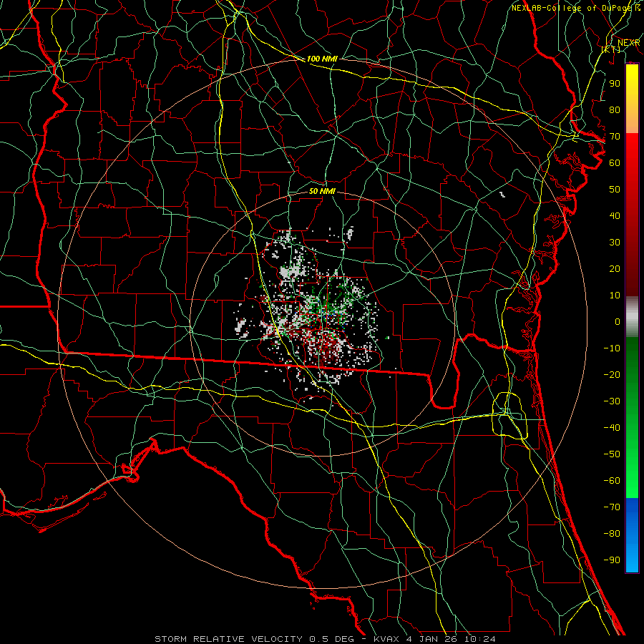Viewport: 644px width, 644px height.
Task: Click the 90 value on velocity scale
Action: tap(615, 84)
